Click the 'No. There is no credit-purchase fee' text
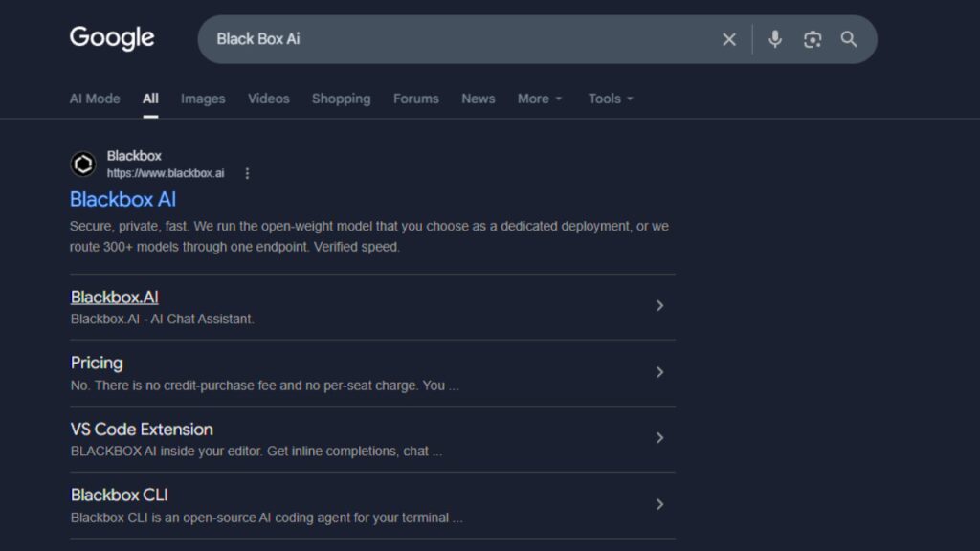The image size is (980, 551). pos(264,386)
